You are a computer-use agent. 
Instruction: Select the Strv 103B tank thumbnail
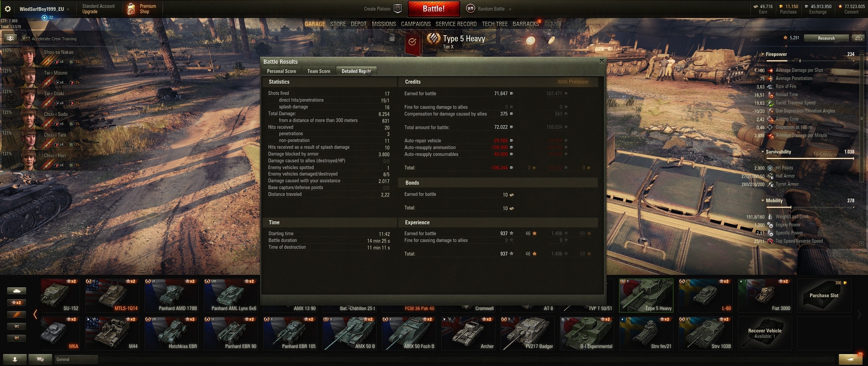(705, 333)
